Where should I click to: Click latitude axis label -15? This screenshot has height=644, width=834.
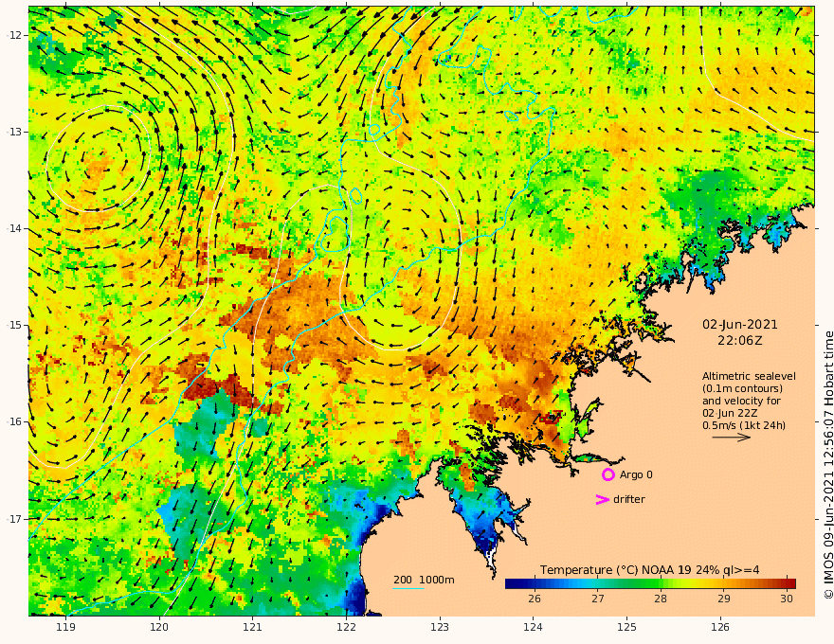pos(14,325)
